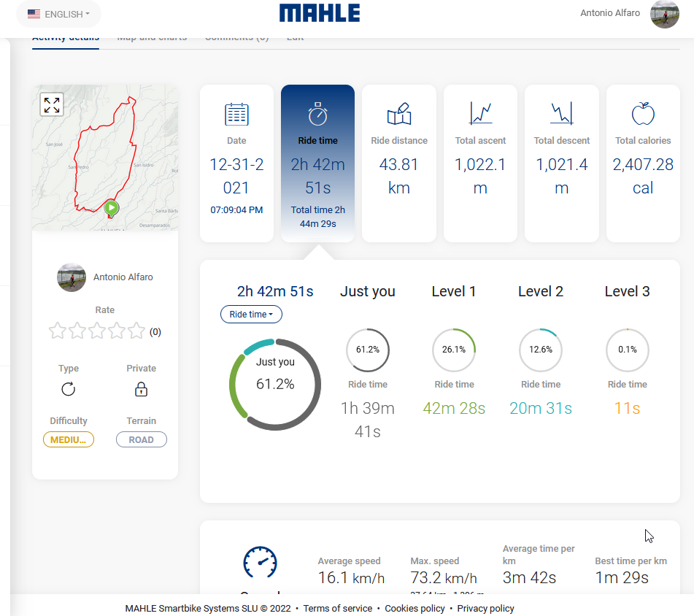Click the Date calendar icon
694x616 pixels.
236,115
